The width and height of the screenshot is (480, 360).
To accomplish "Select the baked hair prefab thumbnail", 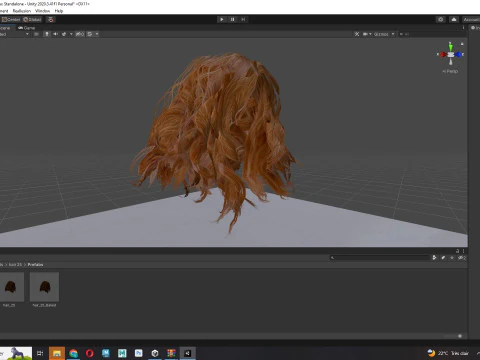I will coord(44,287).
